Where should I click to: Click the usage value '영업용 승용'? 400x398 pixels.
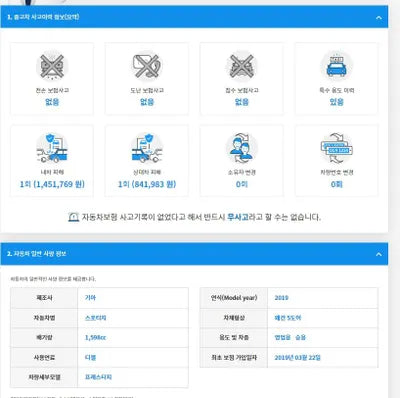click(290, 337)
